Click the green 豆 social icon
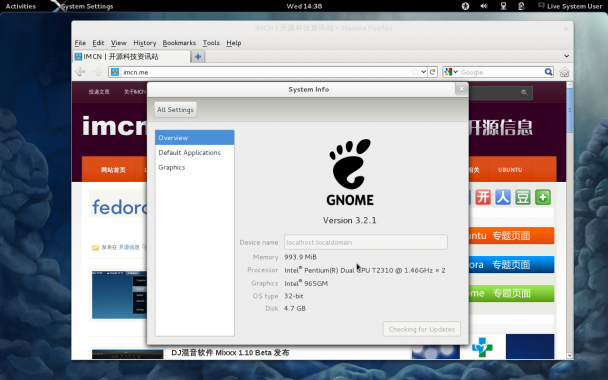Viewport: 608px width, 380px height. pyautogui.click(x=523, y=197)
